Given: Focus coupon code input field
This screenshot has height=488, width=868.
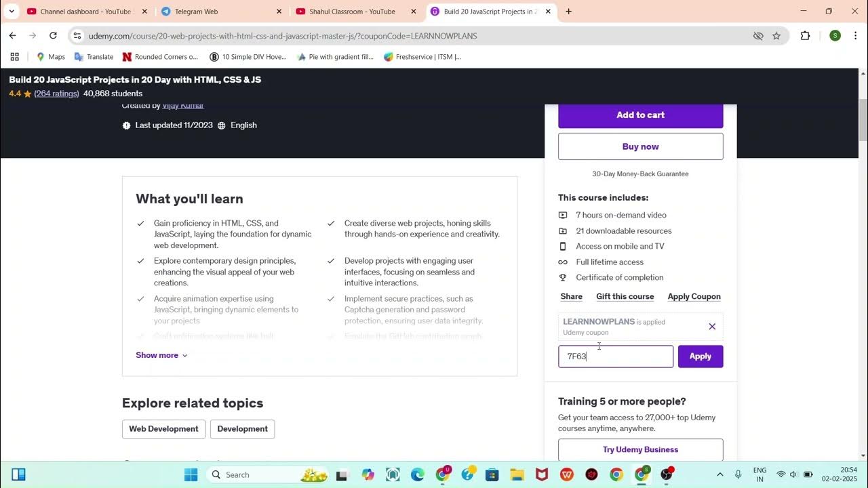Looking at the screenshot, I should [x=616, y=357].
